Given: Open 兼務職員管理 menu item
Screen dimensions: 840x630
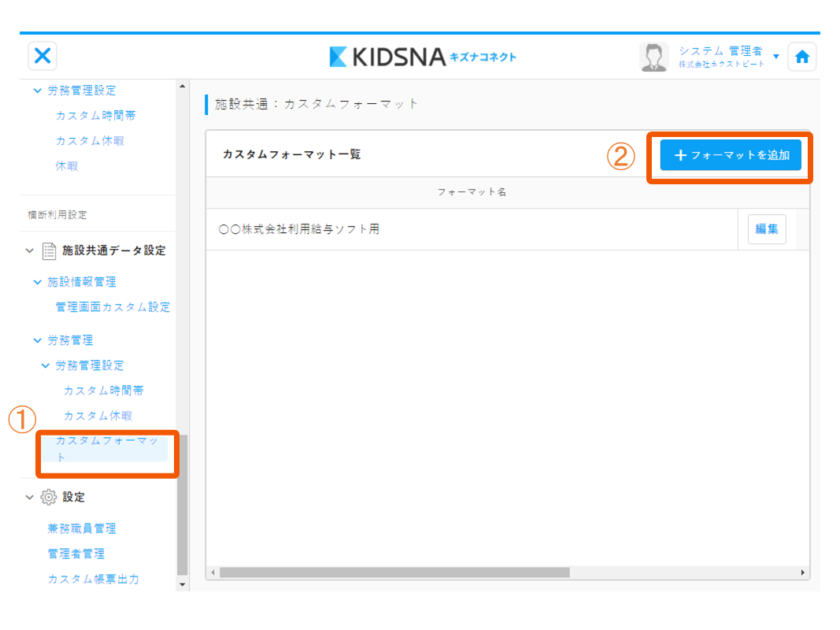Looking at the screenshot, I should [82, 528].
